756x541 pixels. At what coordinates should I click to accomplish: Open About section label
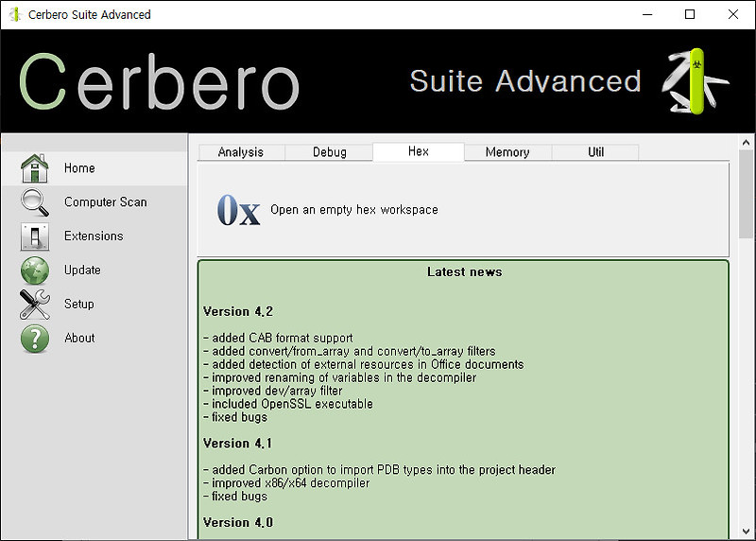click(x=79, y=338)
